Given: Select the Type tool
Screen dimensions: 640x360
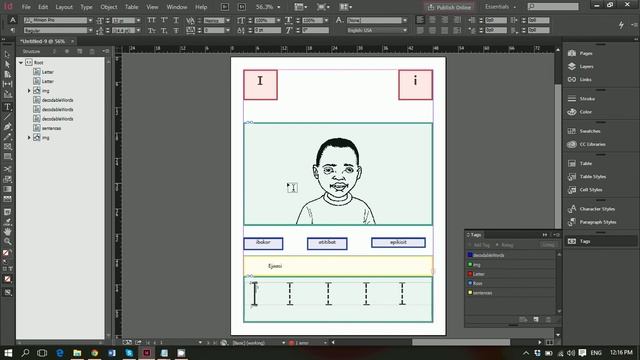Looking at the screenshot, I should (7, 107).
